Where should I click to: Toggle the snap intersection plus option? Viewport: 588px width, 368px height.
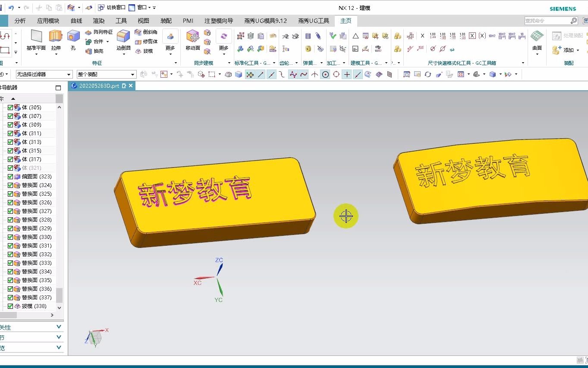point(347,74)
